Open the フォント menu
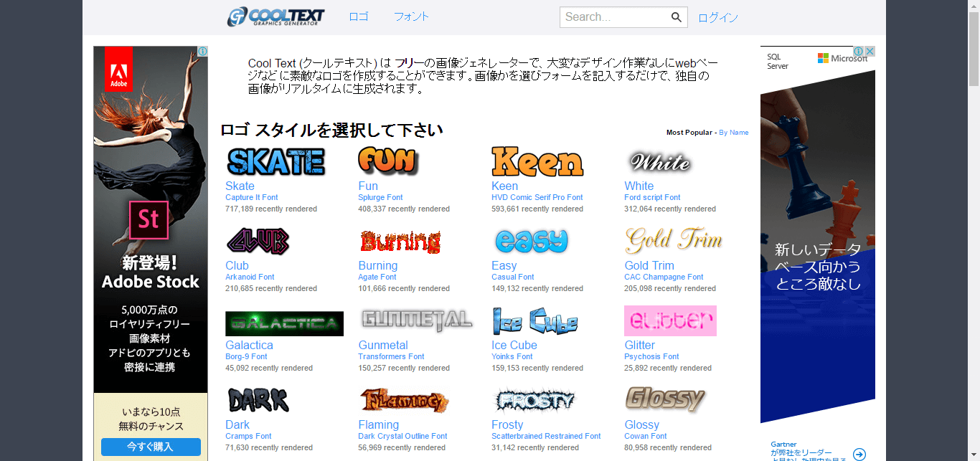Image resolution: width=980 pixels, height=461 pixels. coord(411,16)
